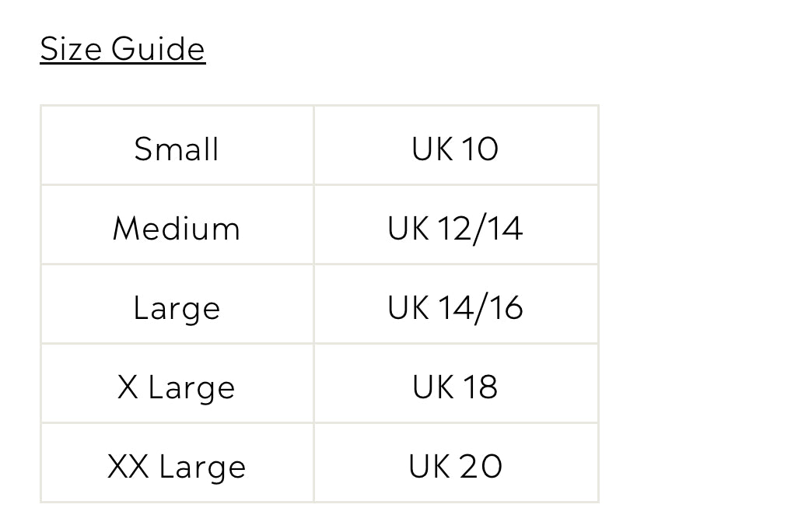Click the XX Large size cell
This screenshot has height=522, width=812.
tap(177, 466)
